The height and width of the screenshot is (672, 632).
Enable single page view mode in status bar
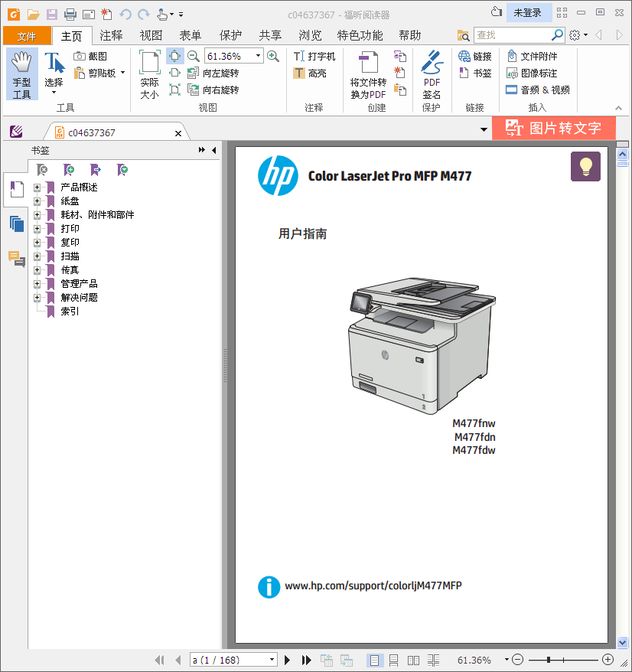[374, 660]
